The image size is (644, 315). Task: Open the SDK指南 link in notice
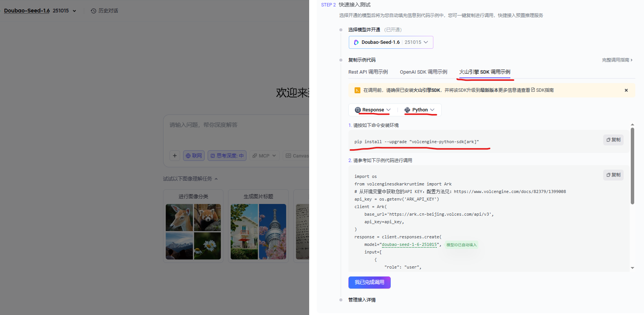pos(542,90)
